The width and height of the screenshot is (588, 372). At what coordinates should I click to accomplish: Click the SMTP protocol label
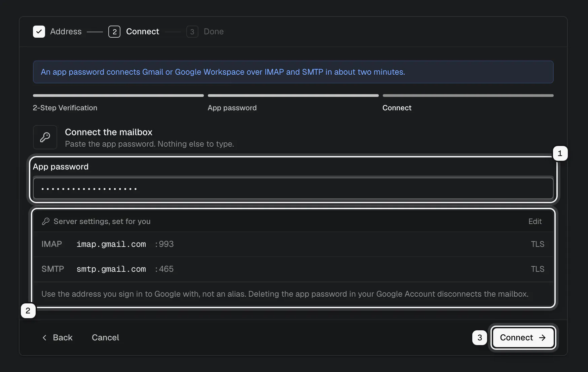[53, 269]
